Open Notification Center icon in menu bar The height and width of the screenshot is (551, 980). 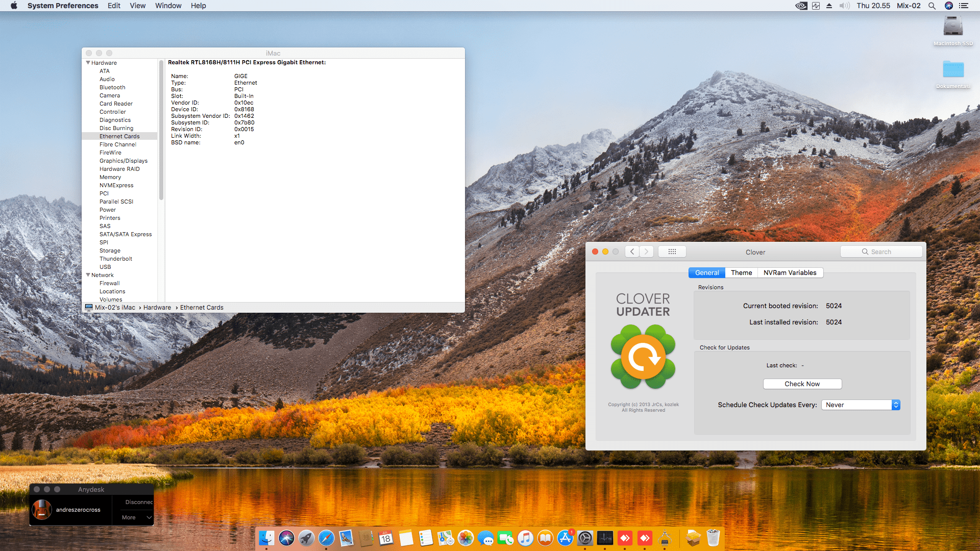click(964, 6)
